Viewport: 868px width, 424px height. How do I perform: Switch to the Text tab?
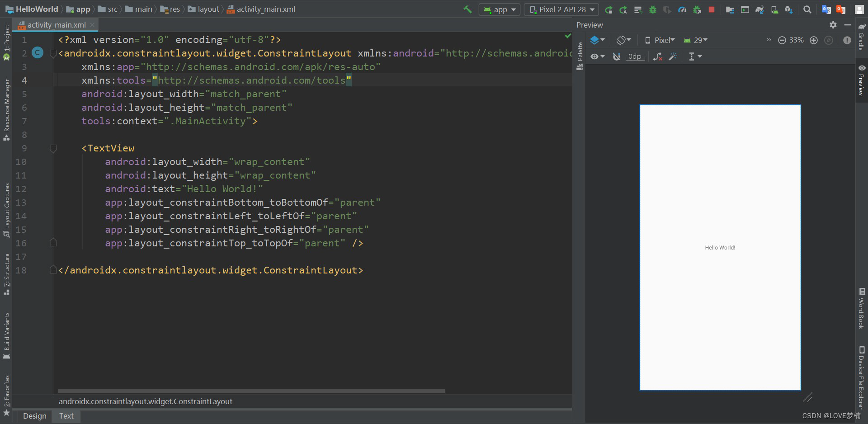[66, 416]
